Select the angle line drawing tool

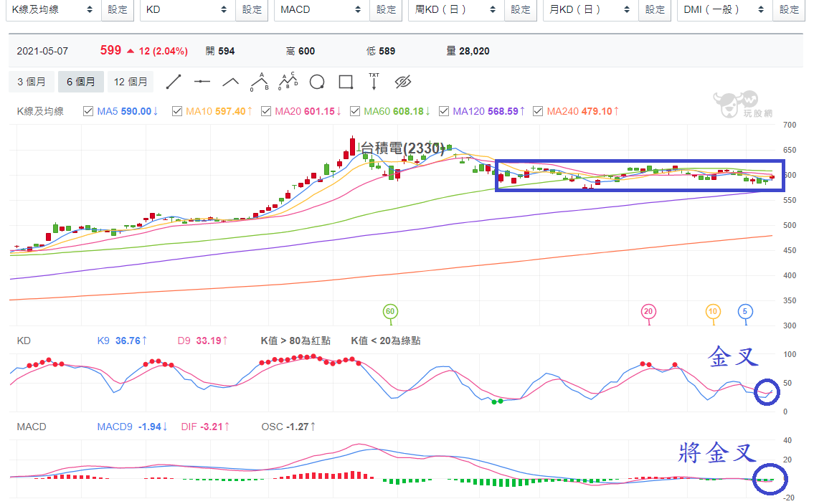230,82
